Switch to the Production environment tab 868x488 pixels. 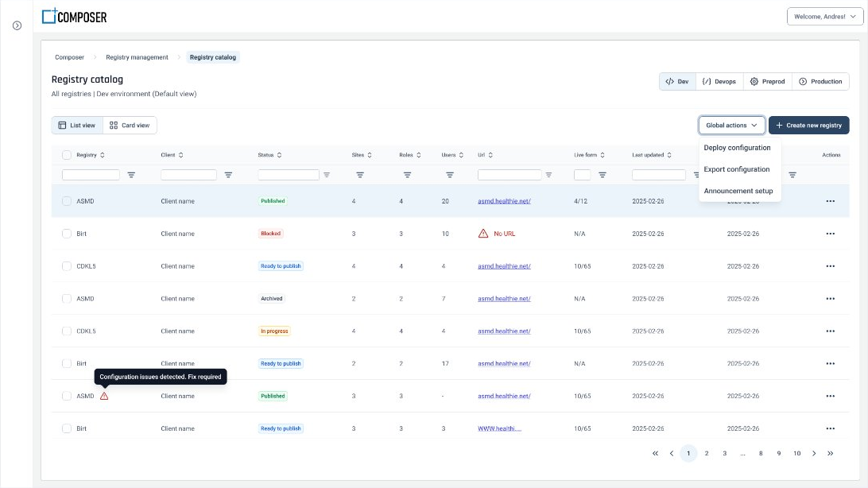click(x=820, y=81)
